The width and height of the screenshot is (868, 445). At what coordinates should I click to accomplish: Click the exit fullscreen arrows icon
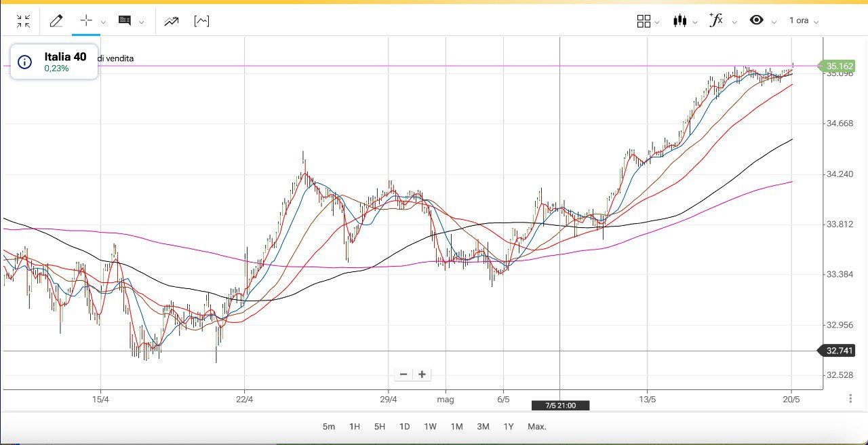tap(23, 21)
